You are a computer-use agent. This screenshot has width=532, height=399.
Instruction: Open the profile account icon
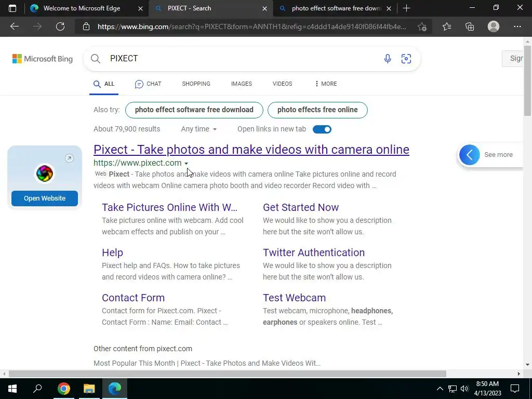point(494,26)
